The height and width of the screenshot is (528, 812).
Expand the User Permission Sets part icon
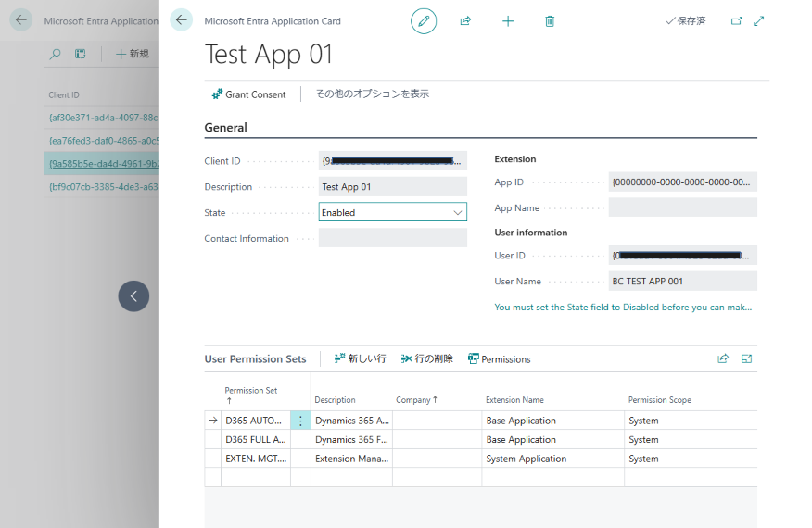pyautogui.click(x=746, y=358)
